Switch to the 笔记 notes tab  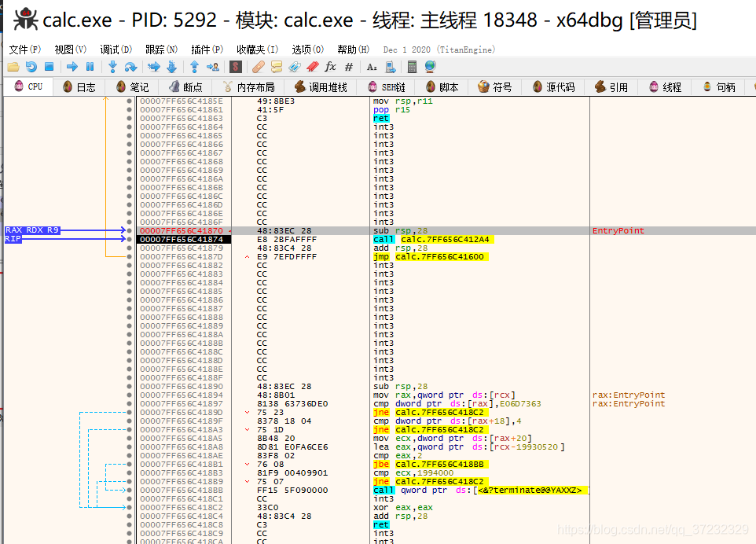click(133, 87)
